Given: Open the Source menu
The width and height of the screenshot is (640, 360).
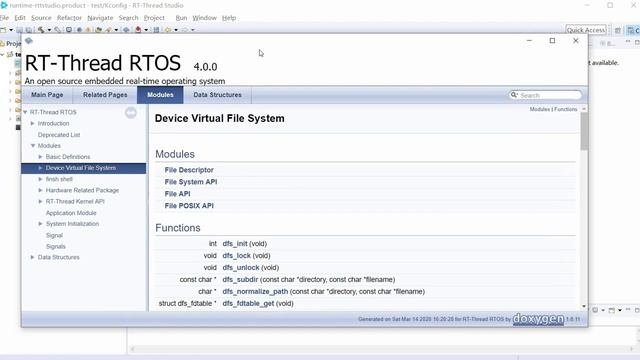Looking at the screenshot, I should pos(41,18).
